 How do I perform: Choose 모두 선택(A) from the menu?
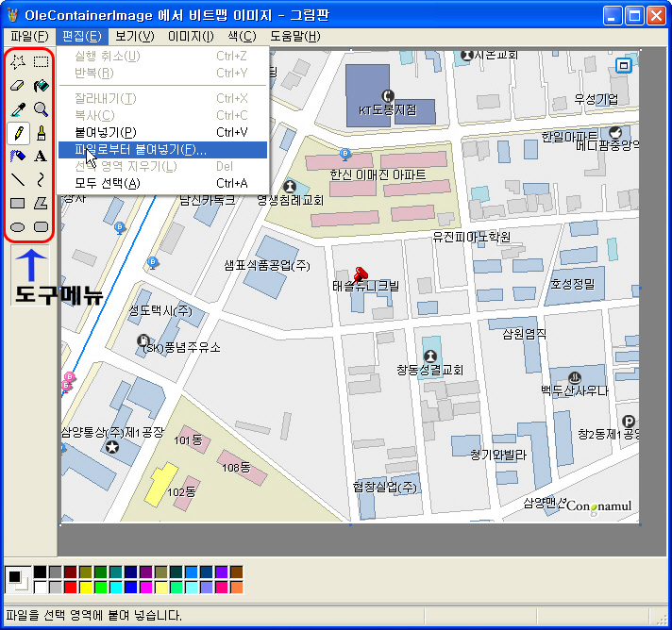[163, 183]
